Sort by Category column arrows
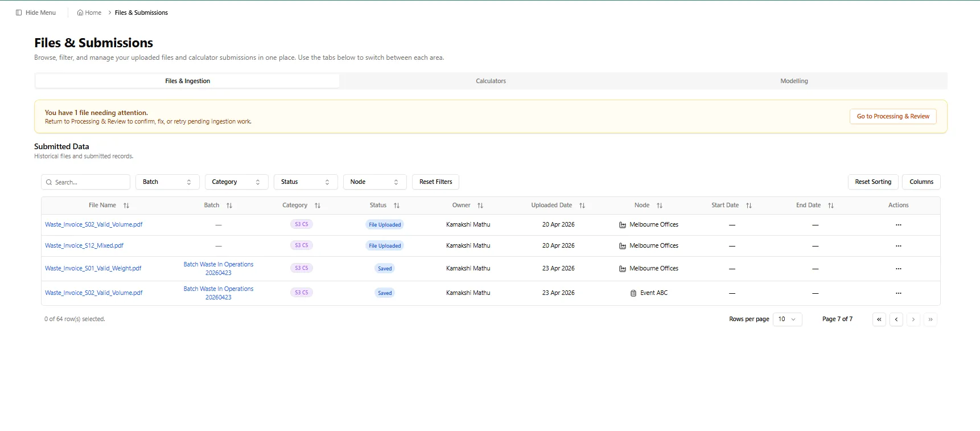The width and height of the screenshot is (980, 431). click(318, 206)
